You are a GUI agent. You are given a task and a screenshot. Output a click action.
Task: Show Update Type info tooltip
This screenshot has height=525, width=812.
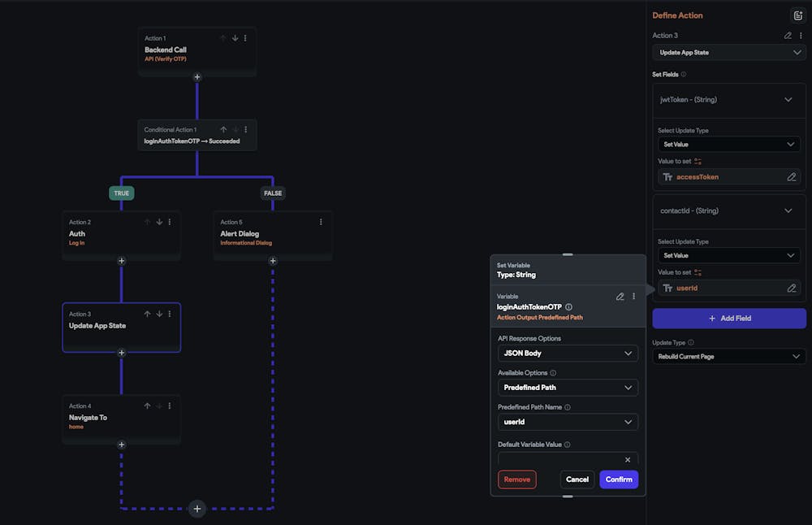coord(691,343)
